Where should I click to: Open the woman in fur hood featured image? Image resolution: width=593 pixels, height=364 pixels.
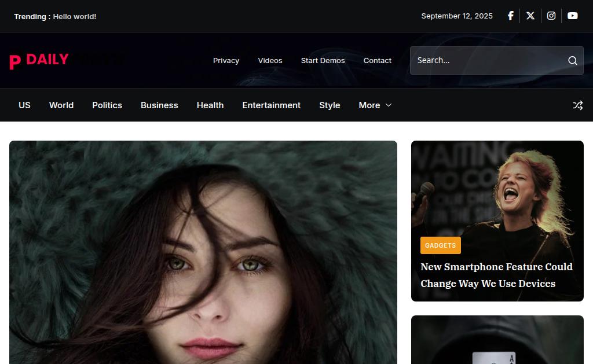[203, 252]
